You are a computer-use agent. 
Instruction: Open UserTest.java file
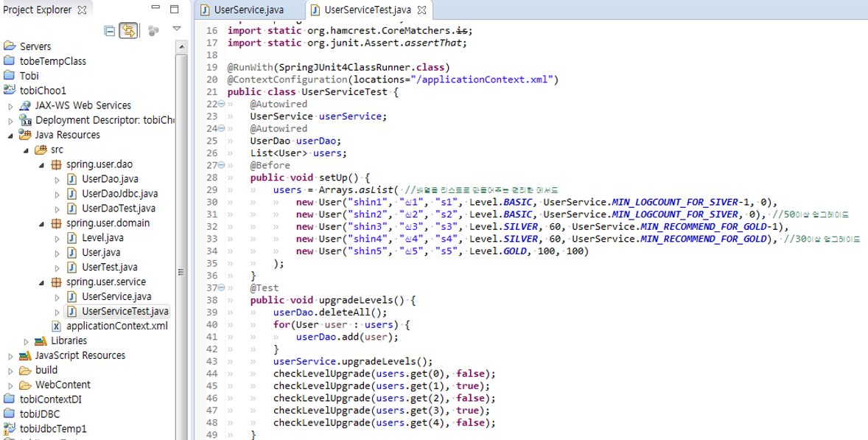click(110, 267)
